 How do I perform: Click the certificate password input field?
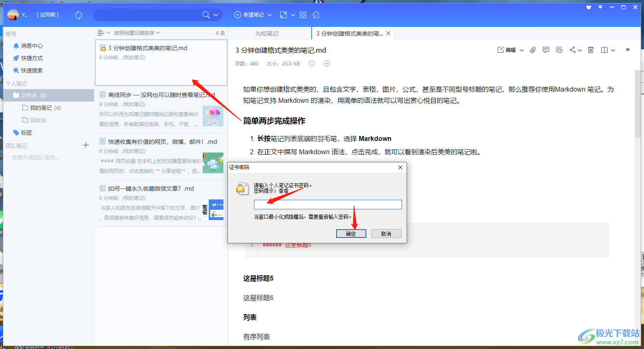328,204
